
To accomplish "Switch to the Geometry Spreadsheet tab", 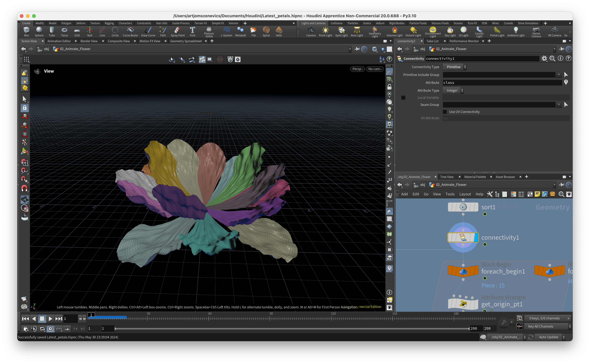I will [186, 41].
